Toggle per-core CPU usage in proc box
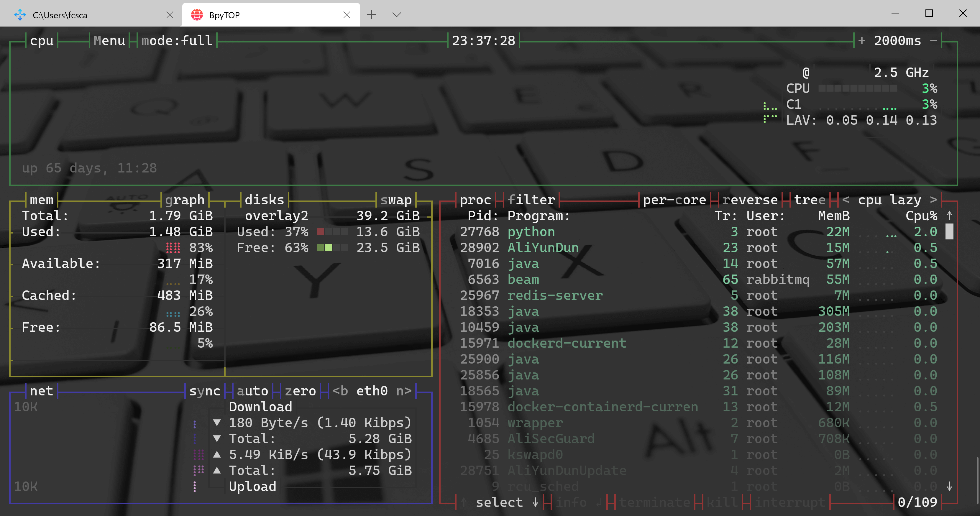 click(674, 200)
